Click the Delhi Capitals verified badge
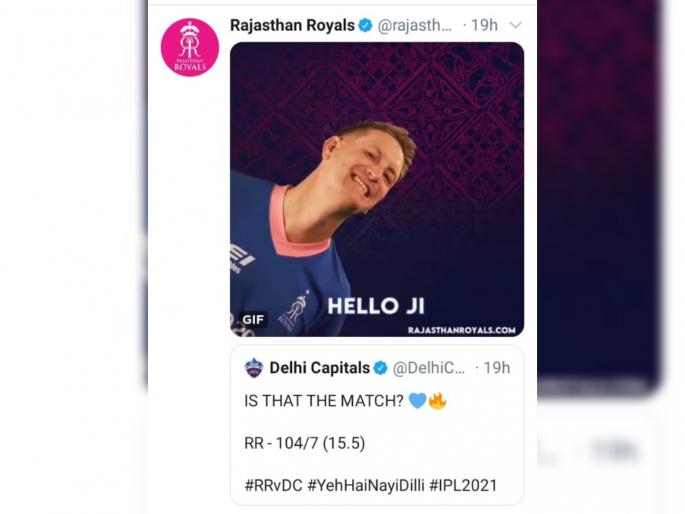This screenshot has width=685, height=514. click(x=381, y=368)
